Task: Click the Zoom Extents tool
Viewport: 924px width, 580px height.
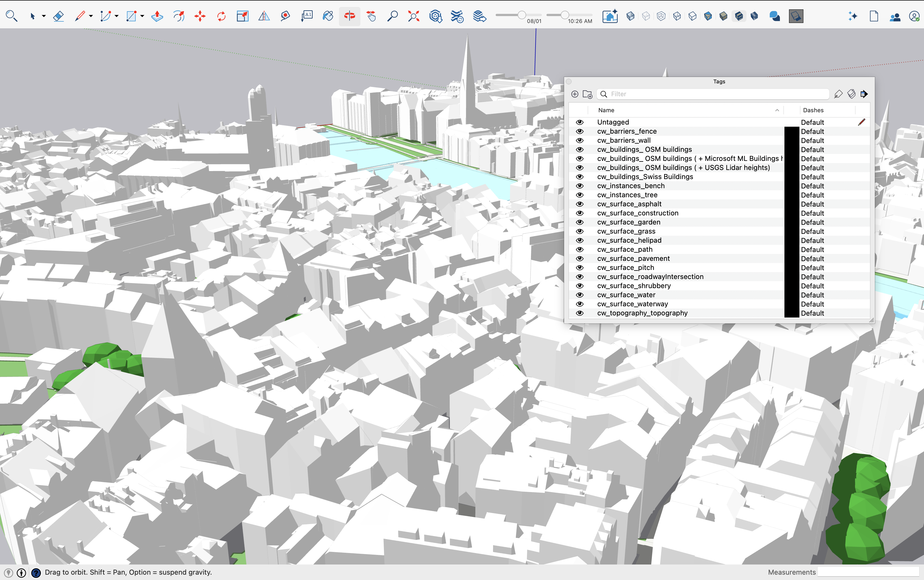Action: (414, 16)
